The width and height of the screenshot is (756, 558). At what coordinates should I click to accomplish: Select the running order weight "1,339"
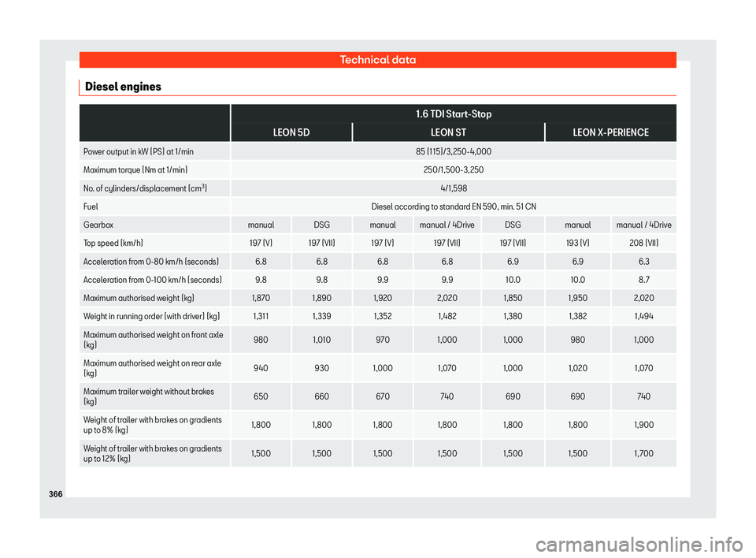click(321, 317)
